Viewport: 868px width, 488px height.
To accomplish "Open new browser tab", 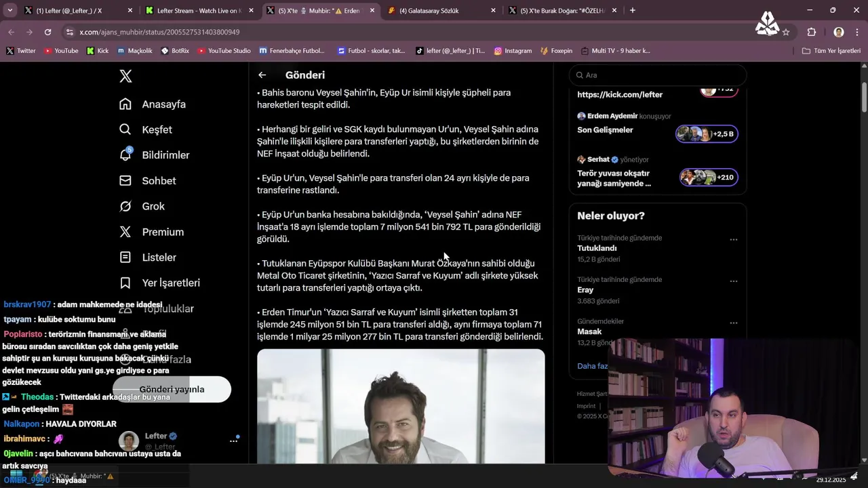I will click(x=633, y=10).
